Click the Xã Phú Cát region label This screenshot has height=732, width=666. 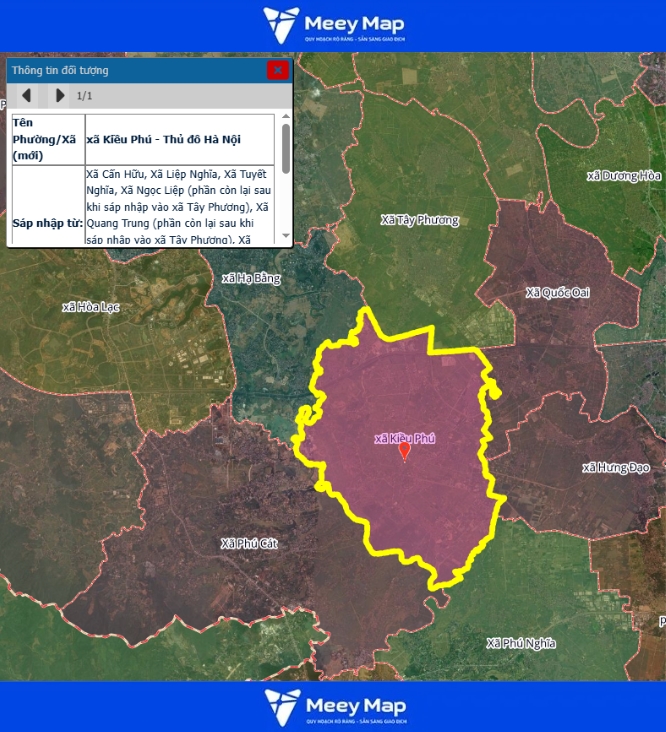pyautogui.click(x=249, y=544)
